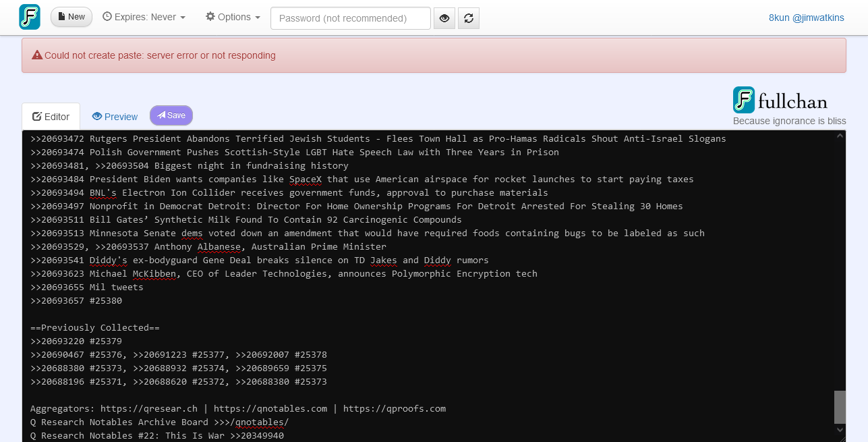This screenshot has width=868, height=442.
Task: Click the purple Save button
Action: click(x=171, y=115)
